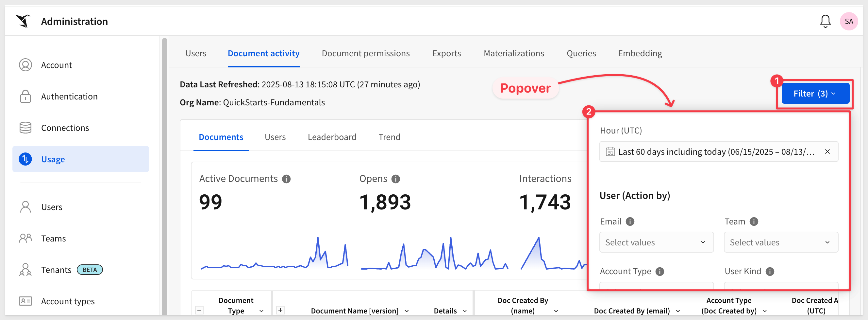Open Account Type (Doc Created by) column menu
This screenshot has height=320, width=868.
tap(765, 311)
